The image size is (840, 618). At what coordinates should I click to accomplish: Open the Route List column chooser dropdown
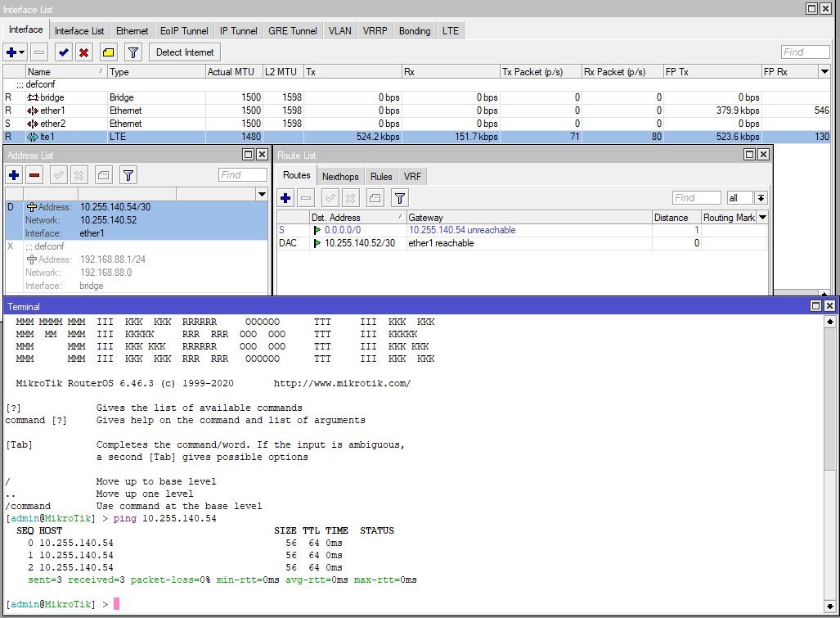click(762, 217)
